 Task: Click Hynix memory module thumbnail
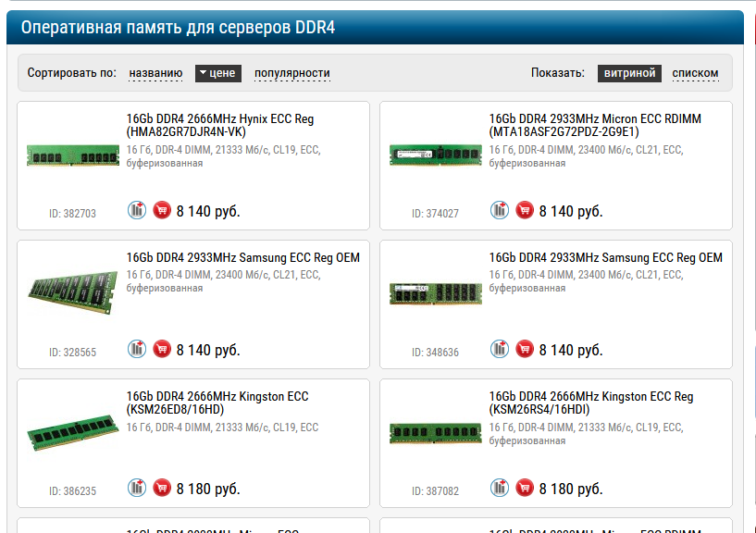[x=73, y=155]
